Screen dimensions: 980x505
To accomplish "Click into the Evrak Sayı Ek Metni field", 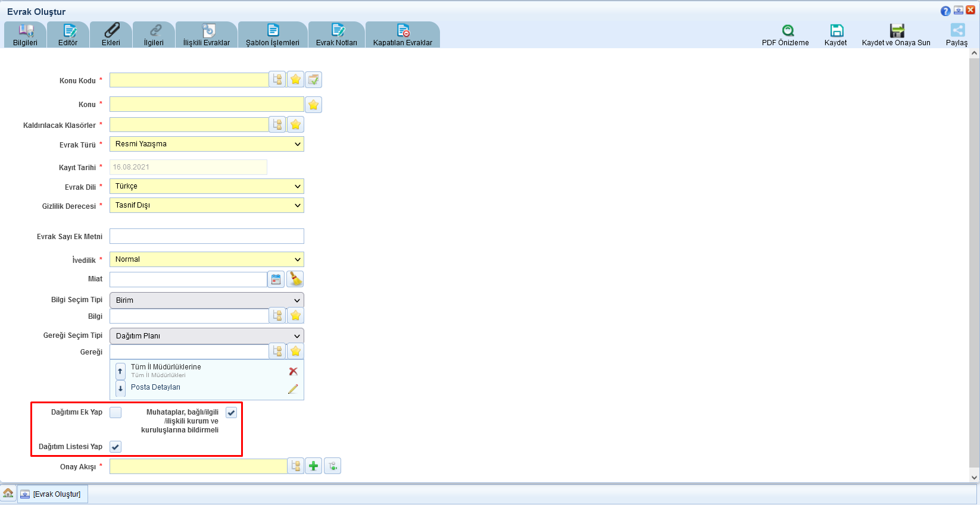I will (207, 236).
